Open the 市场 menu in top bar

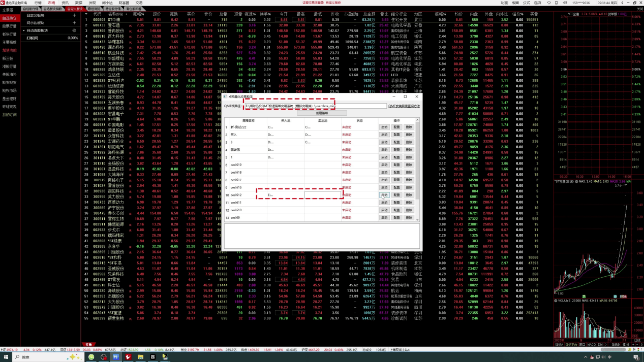[x=51, y=3]
